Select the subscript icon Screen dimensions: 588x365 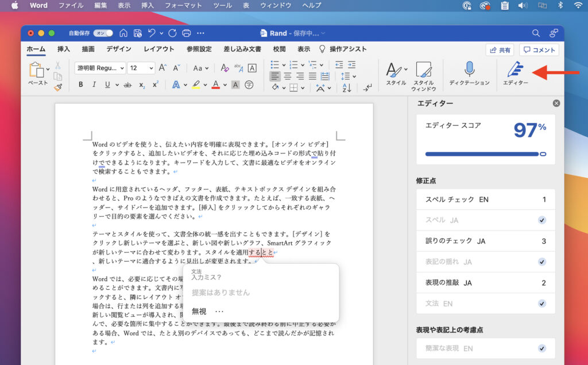[142, 84]
